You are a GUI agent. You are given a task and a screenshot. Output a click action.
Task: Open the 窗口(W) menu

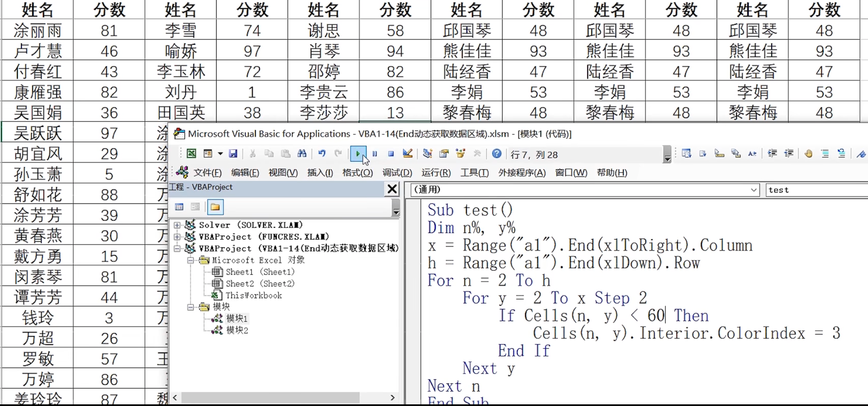point(571,173)
